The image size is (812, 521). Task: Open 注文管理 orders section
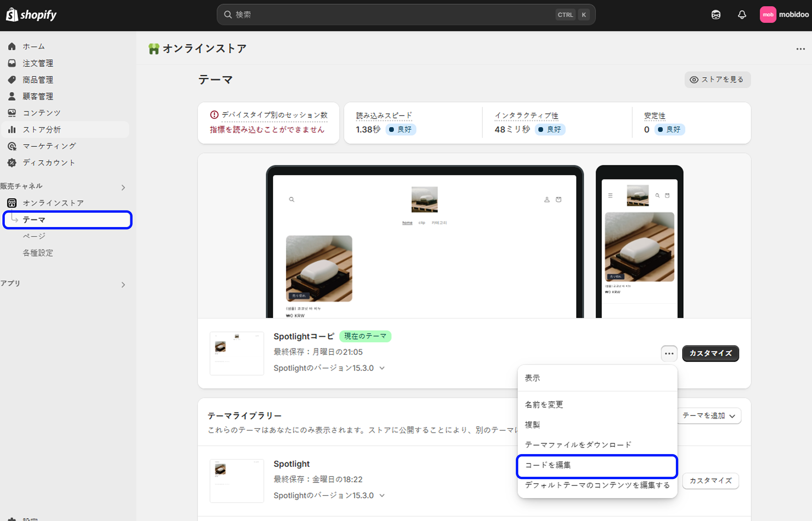38,63
